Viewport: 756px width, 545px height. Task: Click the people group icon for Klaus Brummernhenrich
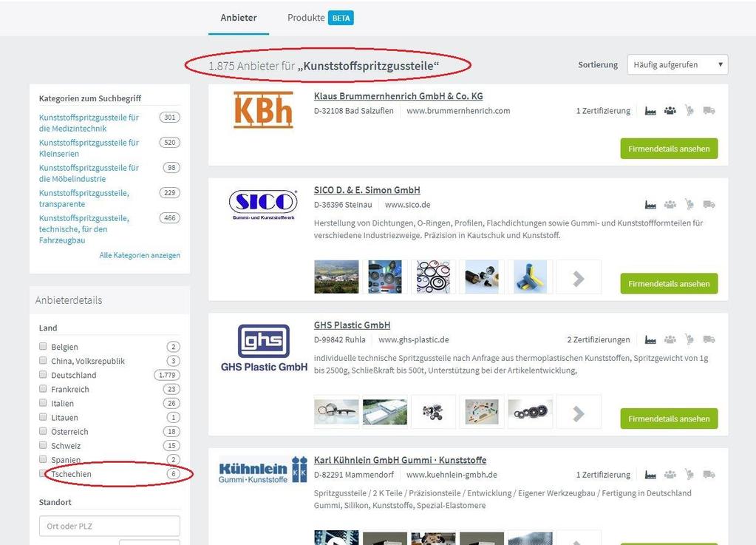(x=670, y=111)
